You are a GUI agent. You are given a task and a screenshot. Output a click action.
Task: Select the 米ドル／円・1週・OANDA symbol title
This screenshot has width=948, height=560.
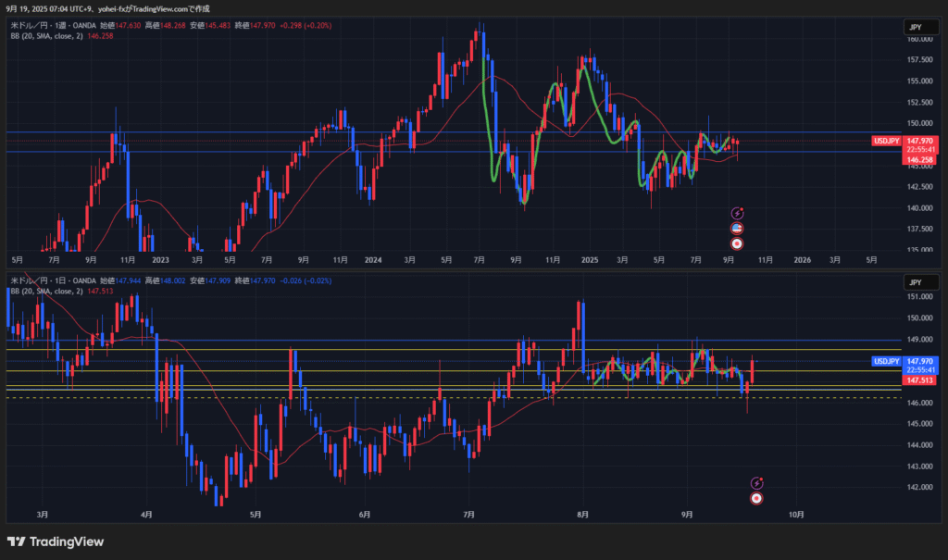tap(53, 25)
